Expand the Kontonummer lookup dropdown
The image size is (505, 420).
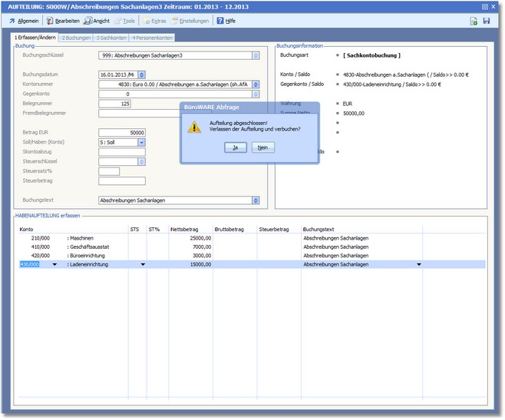pyautogui.click(x=256, y=84)
